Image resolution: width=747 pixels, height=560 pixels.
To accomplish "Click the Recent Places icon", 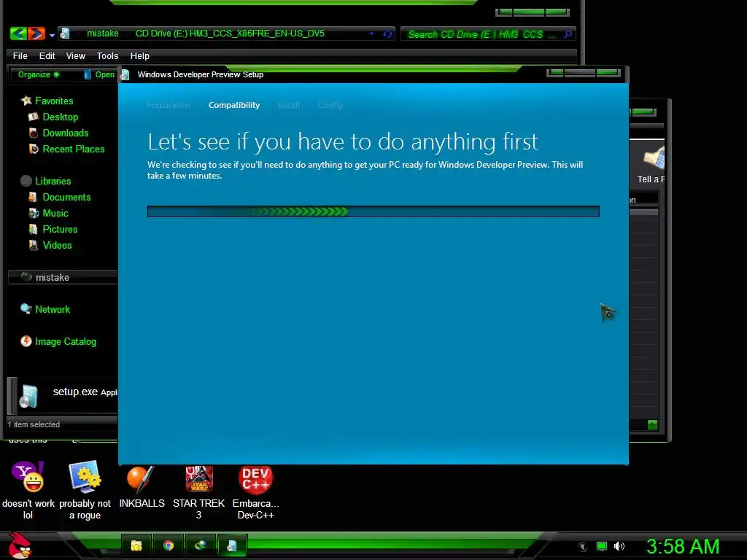I will click(34, 149).
